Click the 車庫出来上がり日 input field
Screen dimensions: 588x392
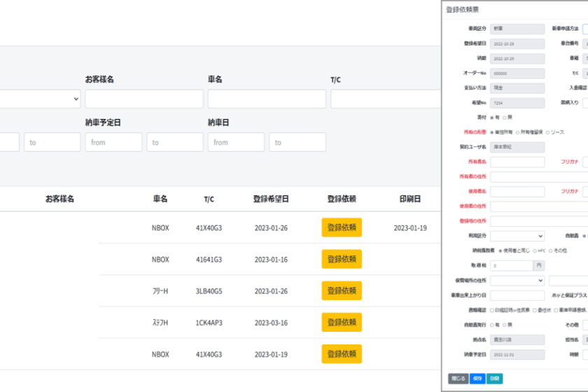[517, 295]
